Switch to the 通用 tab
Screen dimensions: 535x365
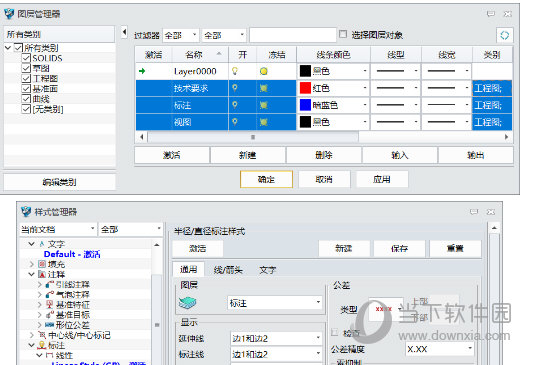188,269
